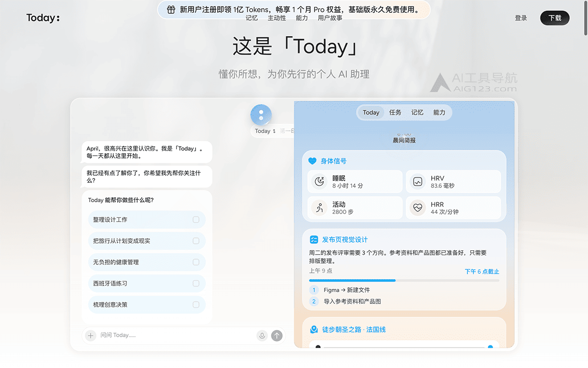Click step number 1 badge for Figma

(x=314, y=290)
